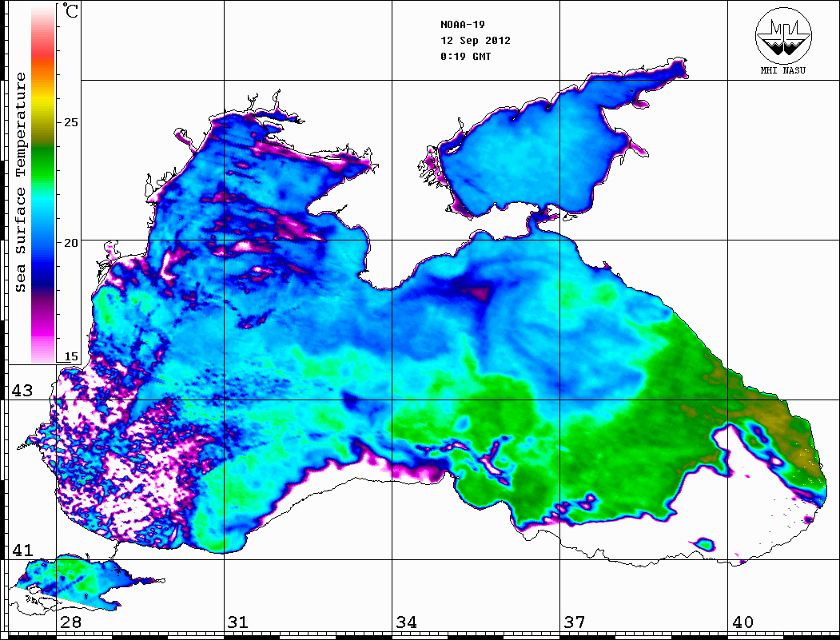
Task: Click the '12 Sep 2012' date text
Action: click(476, 41)
